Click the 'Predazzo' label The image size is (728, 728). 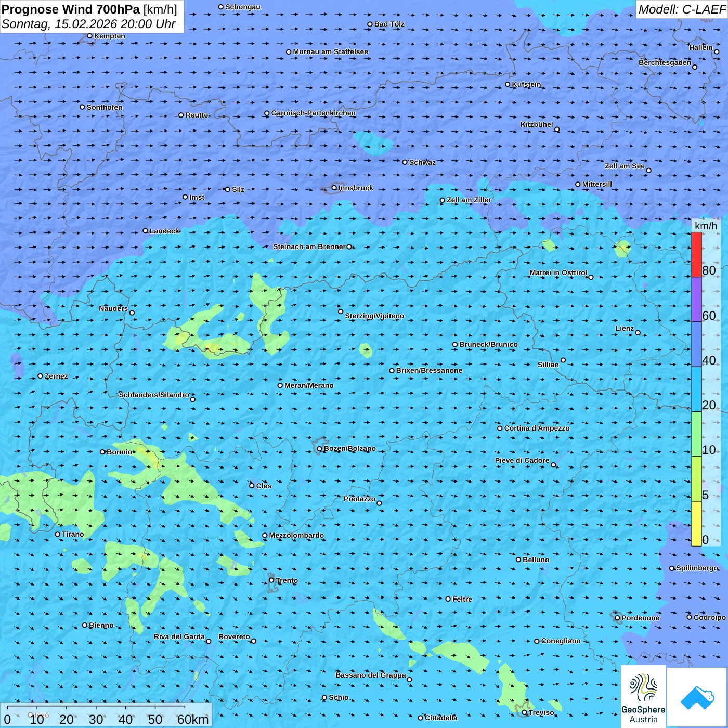(359, 499)
